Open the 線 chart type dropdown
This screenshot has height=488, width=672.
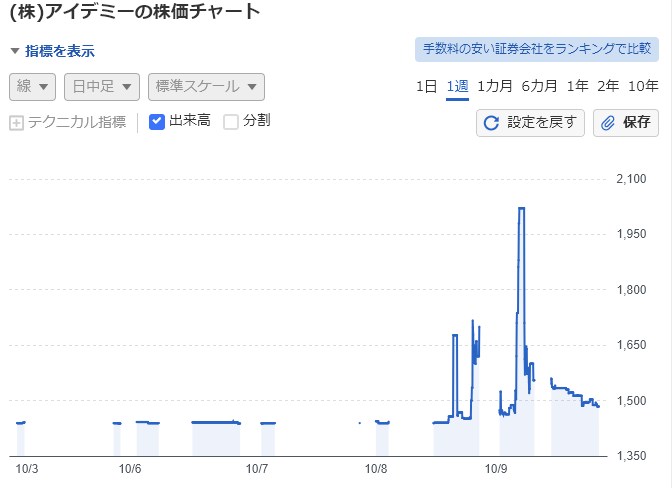pyautogui.click(x=33, y=87)
